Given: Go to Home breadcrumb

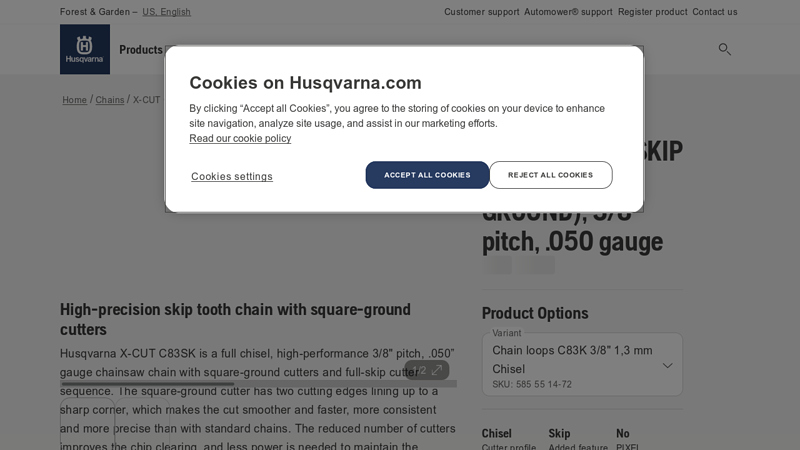Looking at the screenshot, I should click(74, 100).
